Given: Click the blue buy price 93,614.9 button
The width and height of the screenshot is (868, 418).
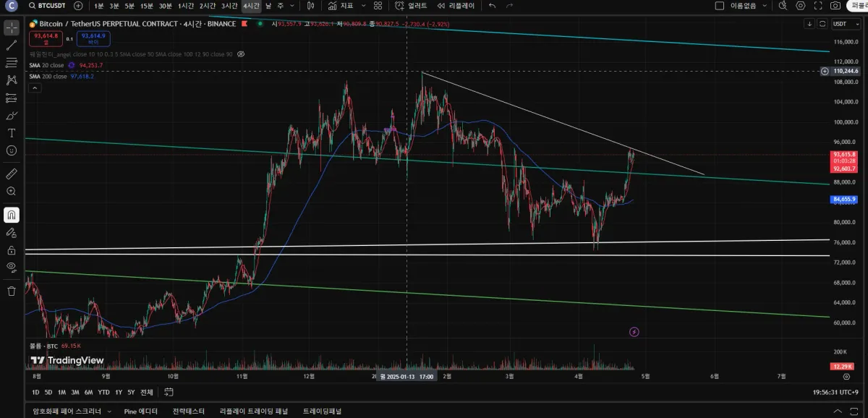Looking at the screenshot, I should pyautogui.click(x=94, y=39).
